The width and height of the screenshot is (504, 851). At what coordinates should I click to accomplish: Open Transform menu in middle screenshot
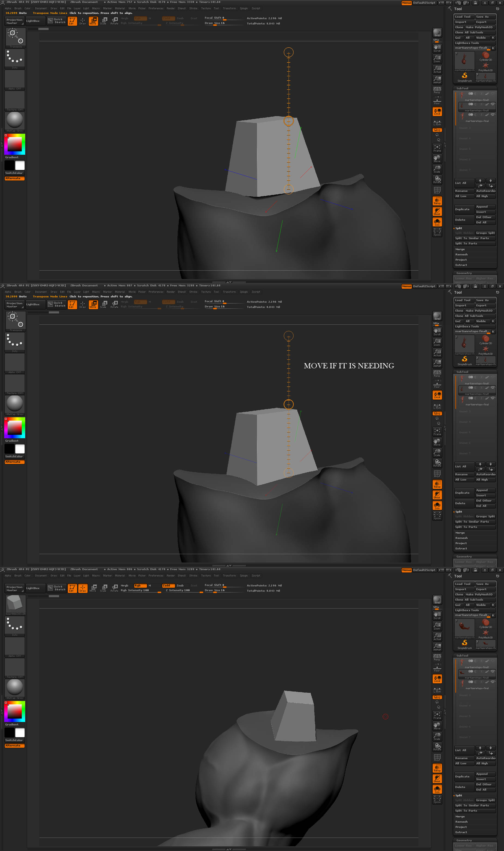[x=229, y=292]
